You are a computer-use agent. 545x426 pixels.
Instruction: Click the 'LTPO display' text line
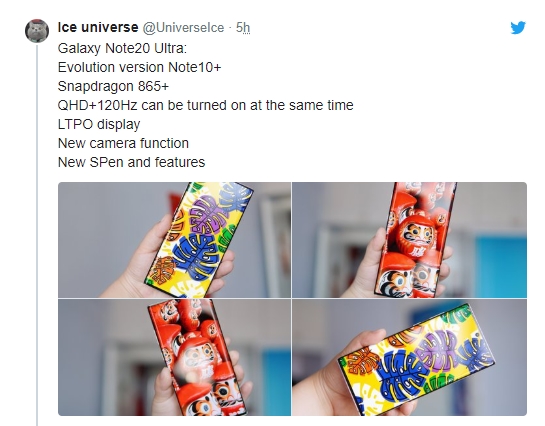[99, 124]
